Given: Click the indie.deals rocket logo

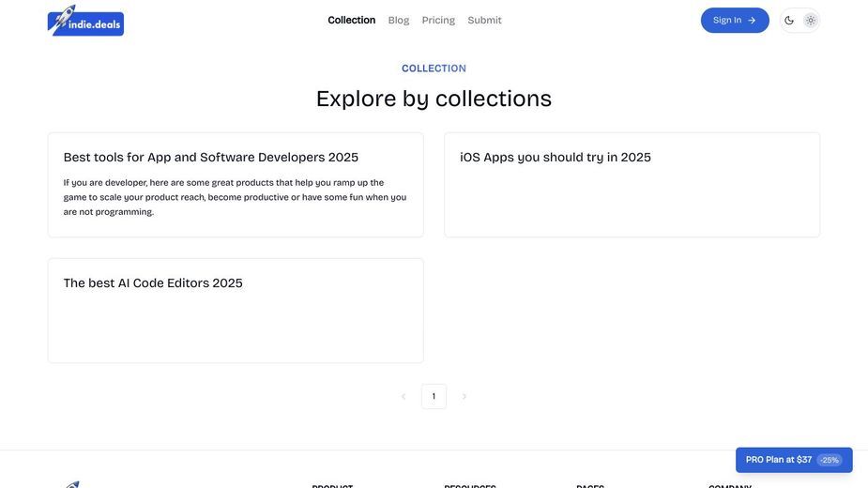Looking at the screenshot, I should point(85,21).
